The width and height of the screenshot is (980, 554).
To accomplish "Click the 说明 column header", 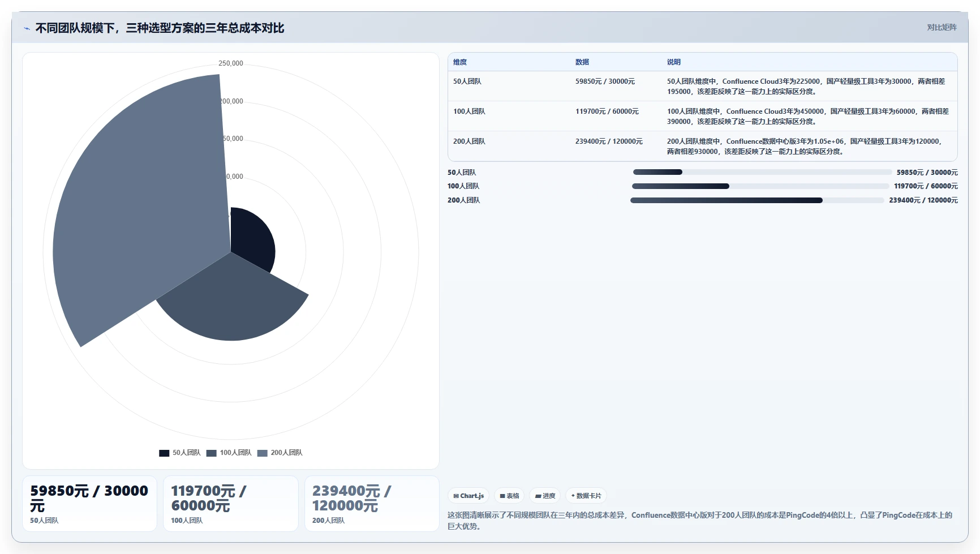I will (x=674, y=62).
